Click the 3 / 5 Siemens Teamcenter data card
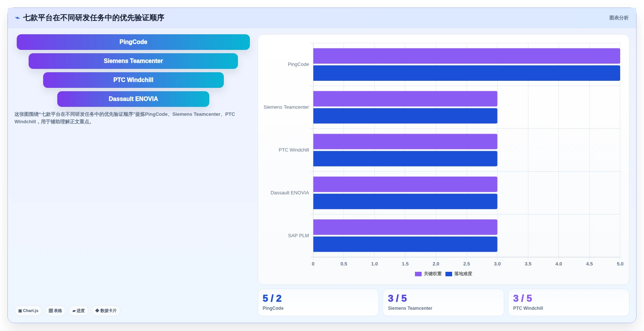 (443, 302)
